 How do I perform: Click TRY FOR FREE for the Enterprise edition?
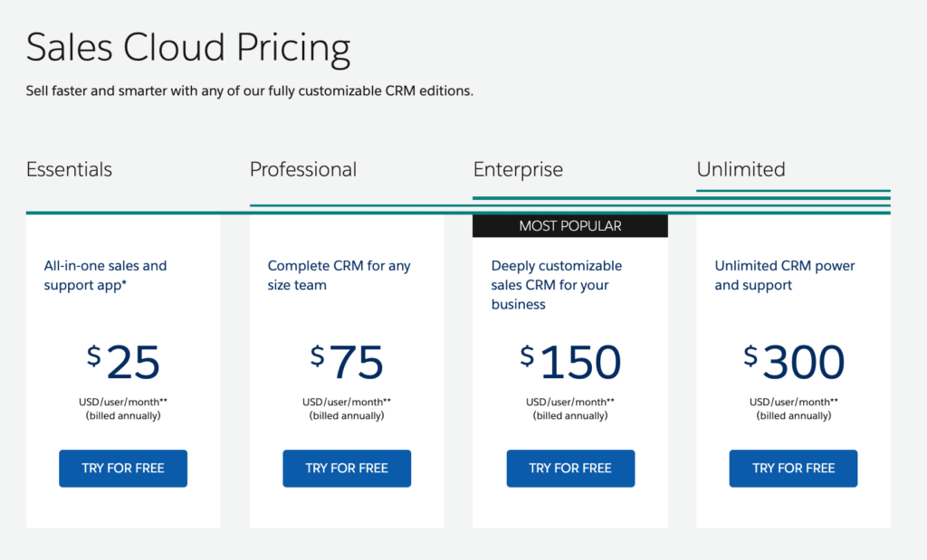click(570, 468)
